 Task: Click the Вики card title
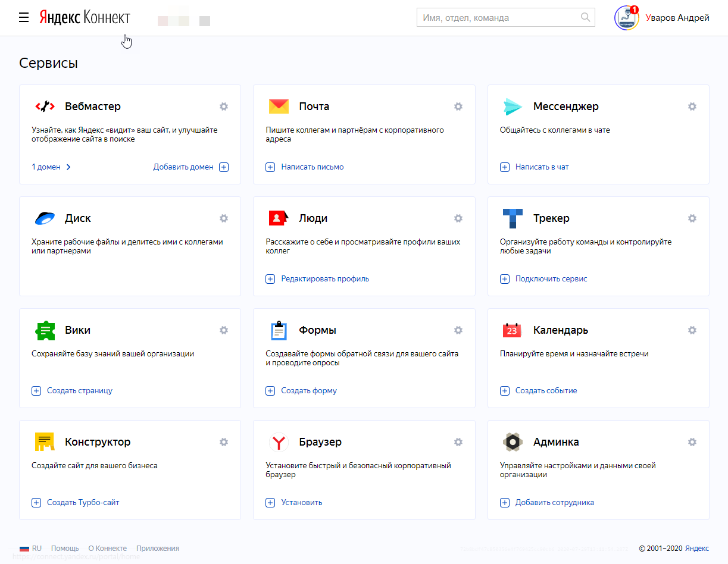(x=77, y=330)
